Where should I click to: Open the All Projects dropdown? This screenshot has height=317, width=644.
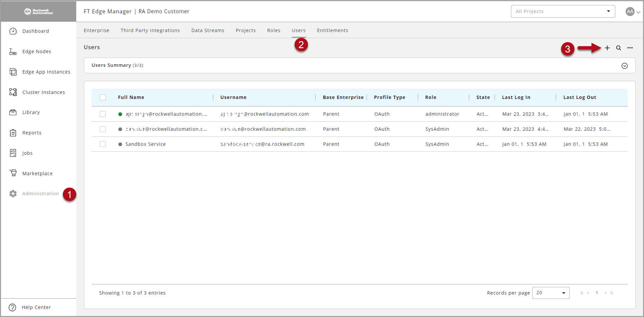(x=563, y=11)
